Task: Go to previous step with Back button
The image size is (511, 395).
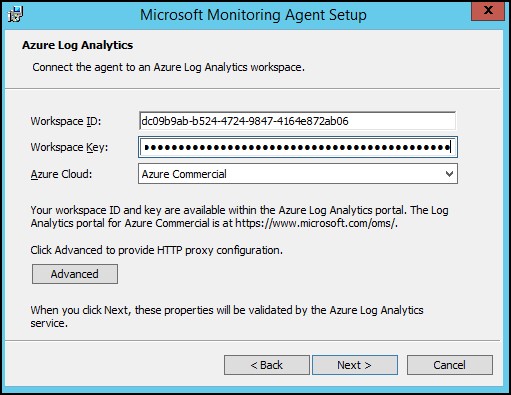Action: [267, 365]
